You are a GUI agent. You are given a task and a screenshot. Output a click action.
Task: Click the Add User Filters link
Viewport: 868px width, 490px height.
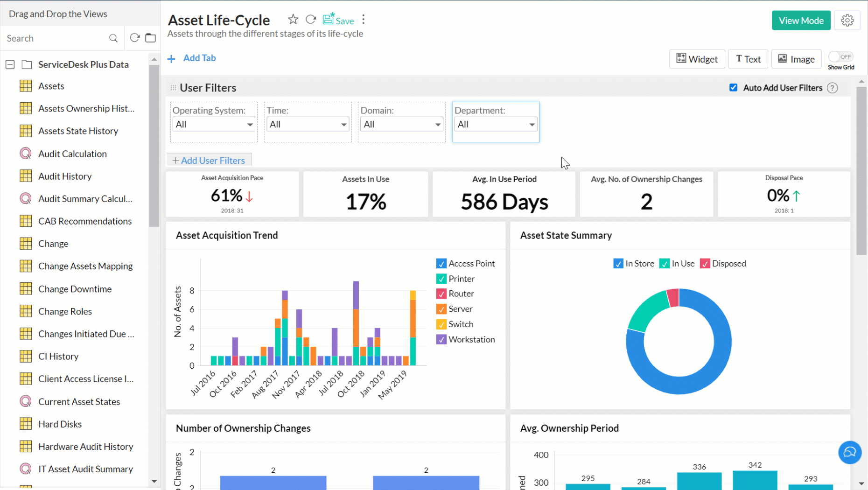[209, 161]
